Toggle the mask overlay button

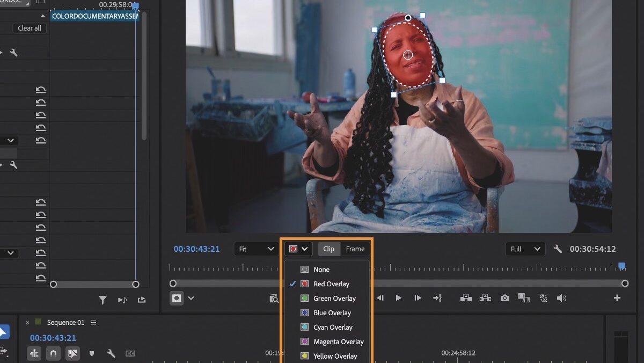(177, 298)
